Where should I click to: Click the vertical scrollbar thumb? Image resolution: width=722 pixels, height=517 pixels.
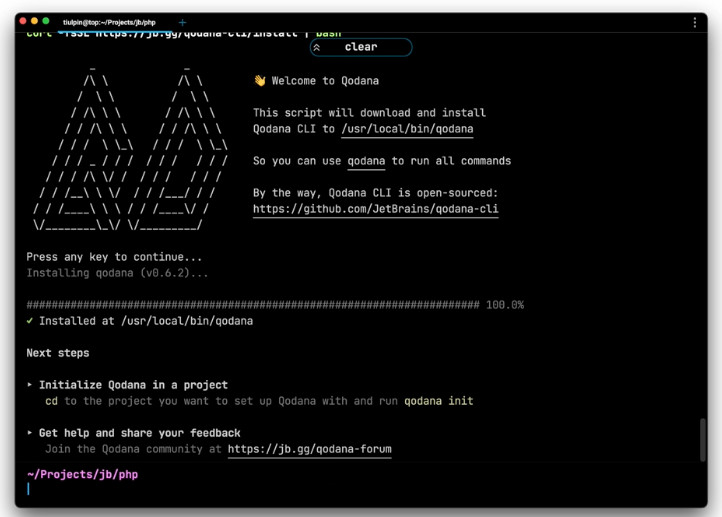point(702,439)
